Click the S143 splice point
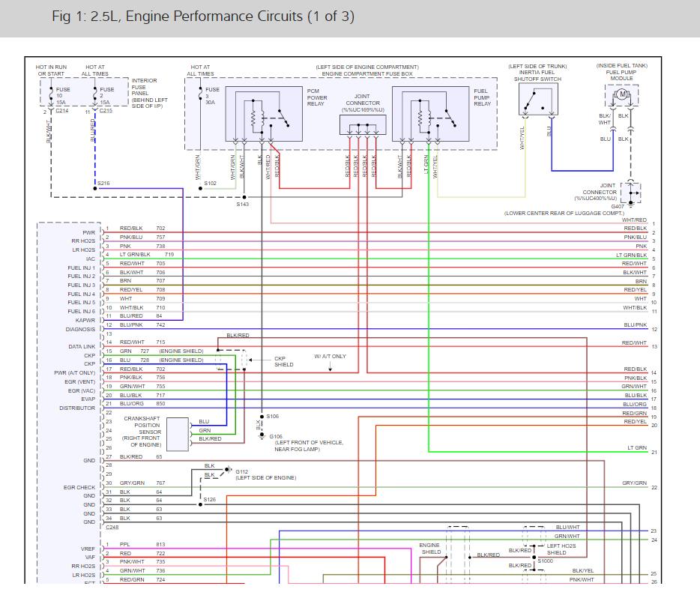 click(x=243, y=197)
